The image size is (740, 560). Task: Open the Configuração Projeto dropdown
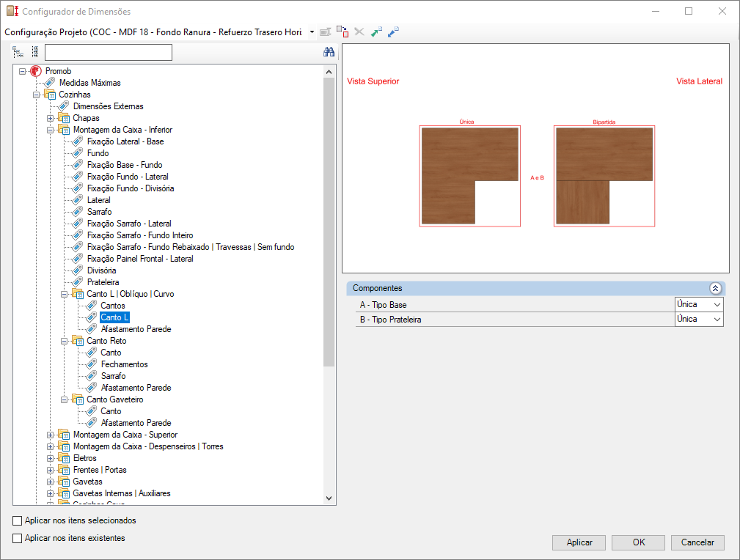point(312,32)
